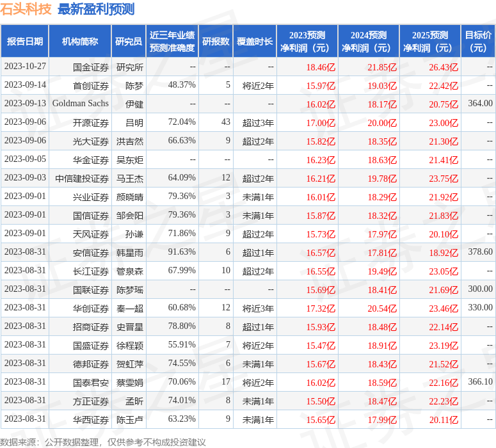This screenshot has width=496, height=448.
Task: Select researcher 洪吉然
Action: click(130, 141)
